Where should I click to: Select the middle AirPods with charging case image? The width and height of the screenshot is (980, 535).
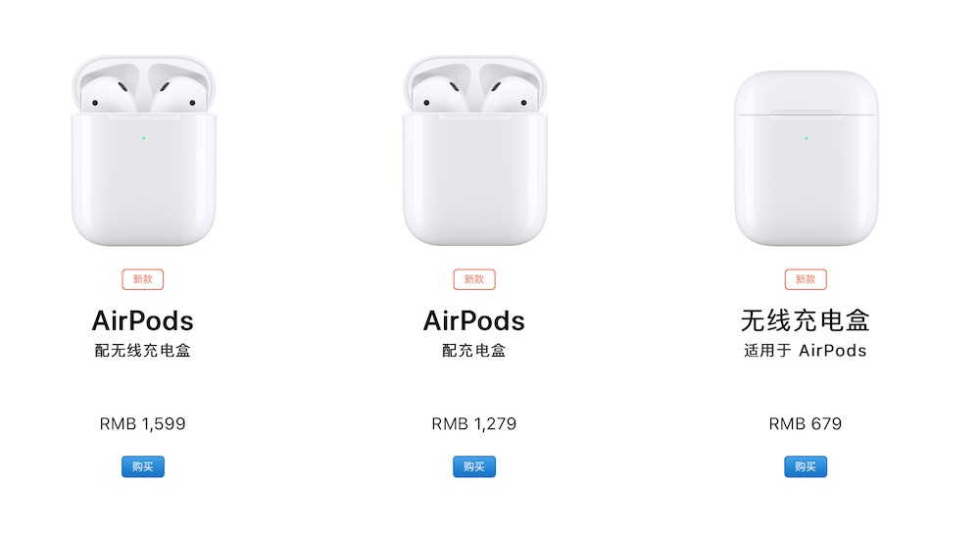point(474,152)
